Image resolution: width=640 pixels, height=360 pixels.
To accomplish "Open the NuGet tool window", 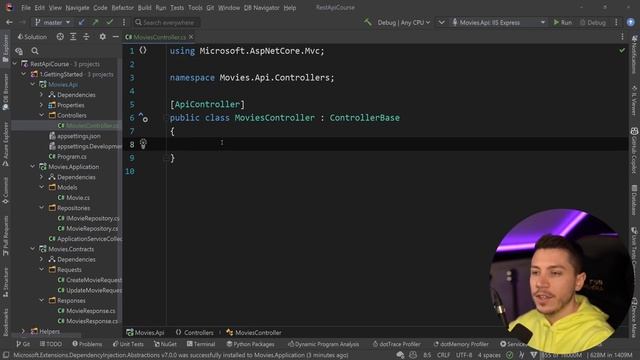I will point(165,344).
